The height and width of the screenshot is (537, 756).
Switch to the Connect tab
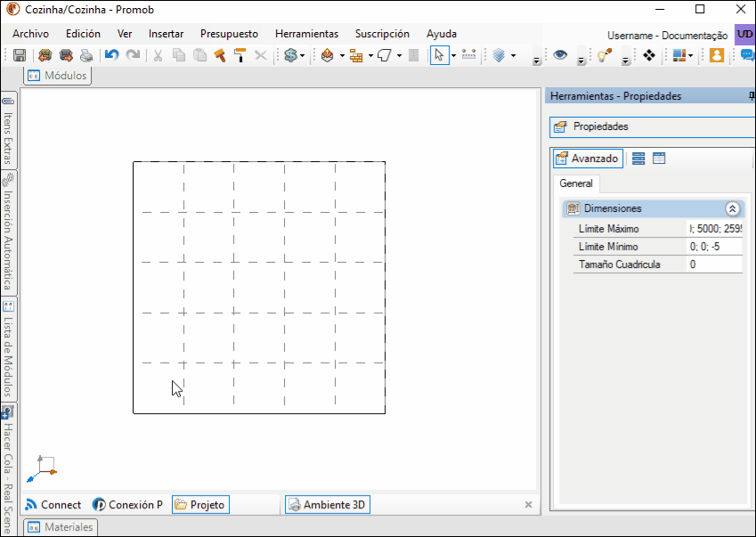tap(53, 505)
